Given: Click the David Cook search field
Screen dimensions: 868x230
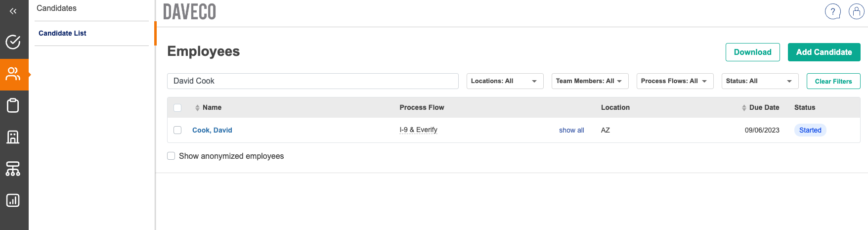Looking at the screenshot, I should (312, 81).
